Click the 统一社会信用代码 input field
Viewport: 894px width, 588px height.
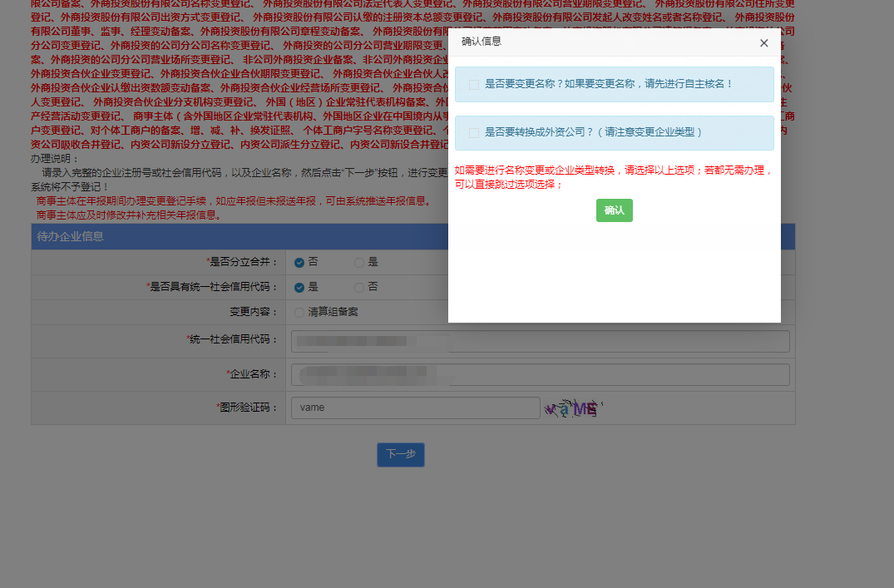539,341
